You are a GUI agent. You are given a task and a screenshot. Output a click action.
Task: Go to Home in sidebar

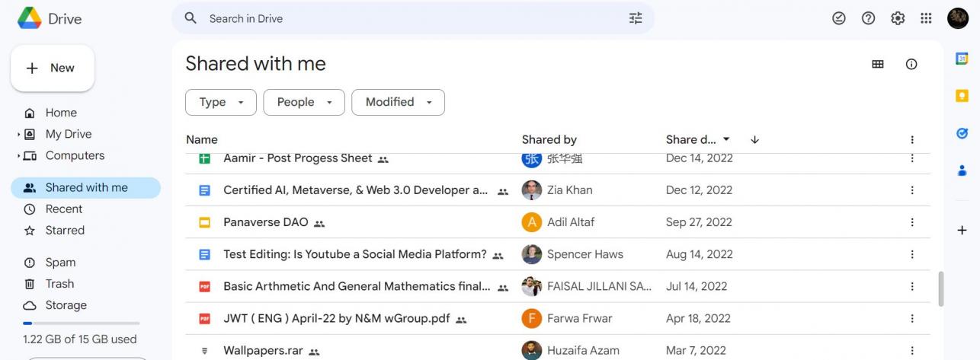point(61,113)
